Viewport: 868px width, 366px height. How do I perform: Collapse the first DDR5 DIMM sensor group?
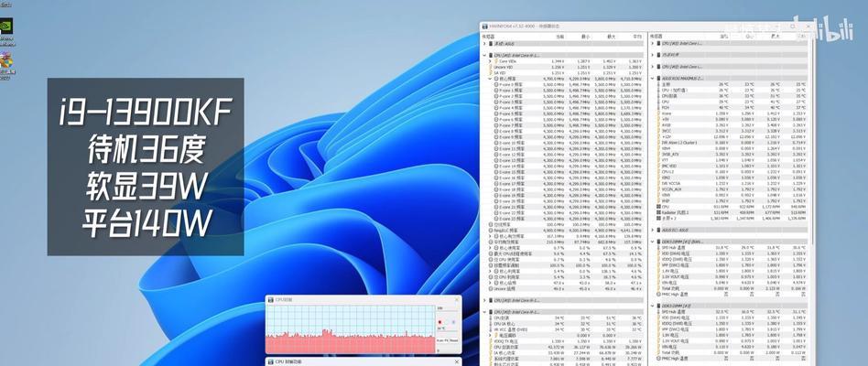point(653,241)
